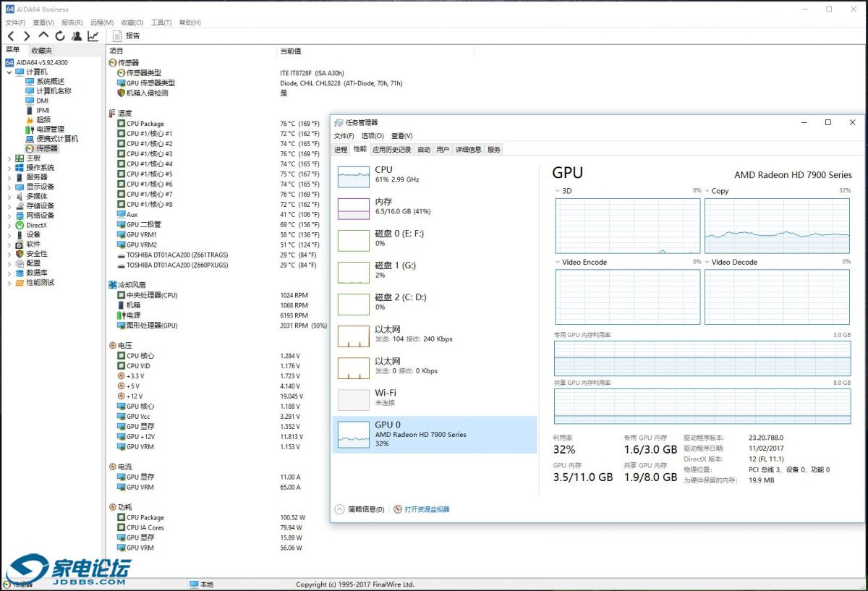Refresh sensor readings with the Refresh icon
Screen dimensions: 868x591
(60, 36)
